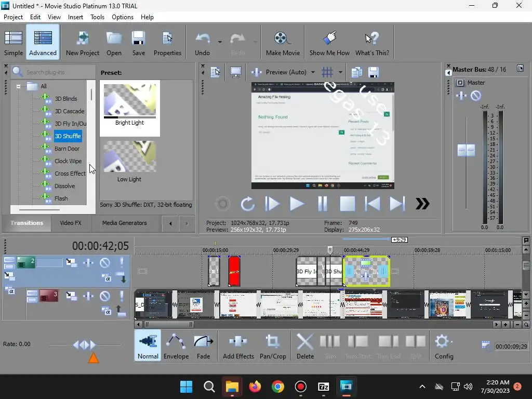The width and height of the screenshot is (532, 399).
Task: Select the Advanced mode icon
Action: (43, 43)
